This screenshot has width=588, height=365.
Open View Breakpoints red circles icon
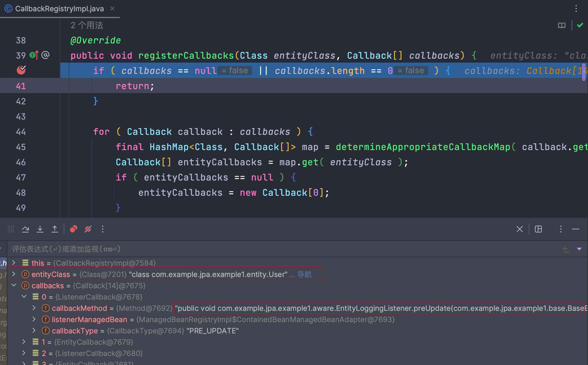pyautogui.click(x=73, y=229)
